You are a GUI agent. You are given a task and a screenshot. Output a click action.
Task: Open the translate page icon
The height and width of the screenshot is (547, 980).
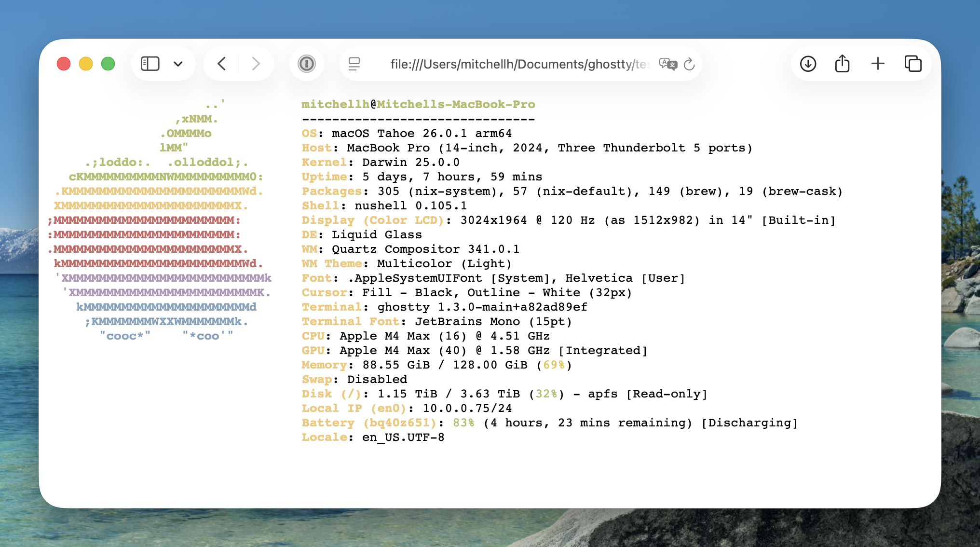click(x=668, y=64)
